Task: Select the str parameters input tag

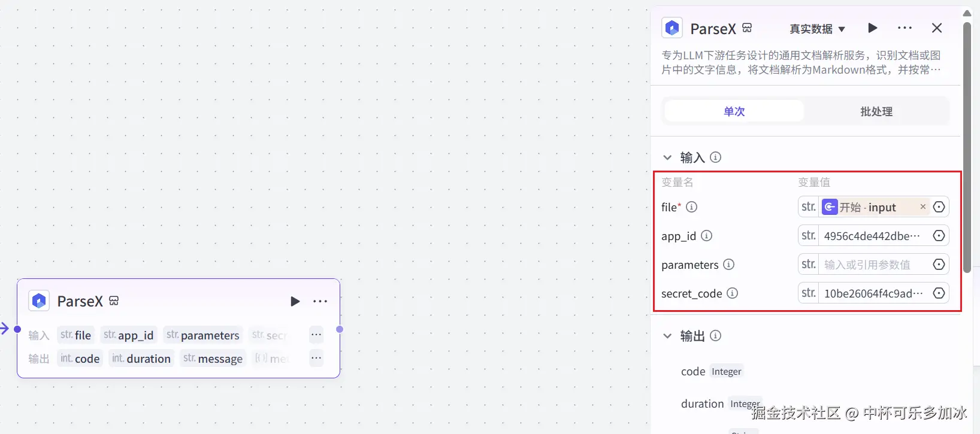Action: (x=202, y=335)
